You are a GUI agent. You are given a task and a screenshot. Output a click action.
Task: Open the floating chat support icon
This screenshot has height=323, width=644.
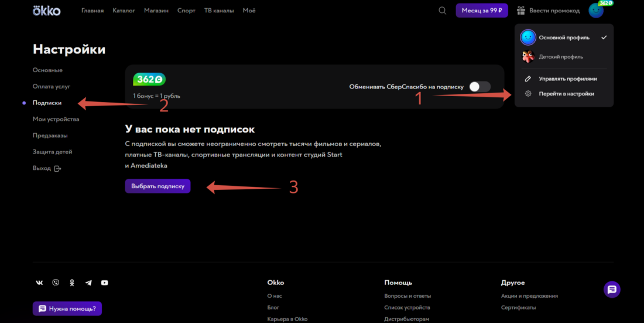coord(612,289)
